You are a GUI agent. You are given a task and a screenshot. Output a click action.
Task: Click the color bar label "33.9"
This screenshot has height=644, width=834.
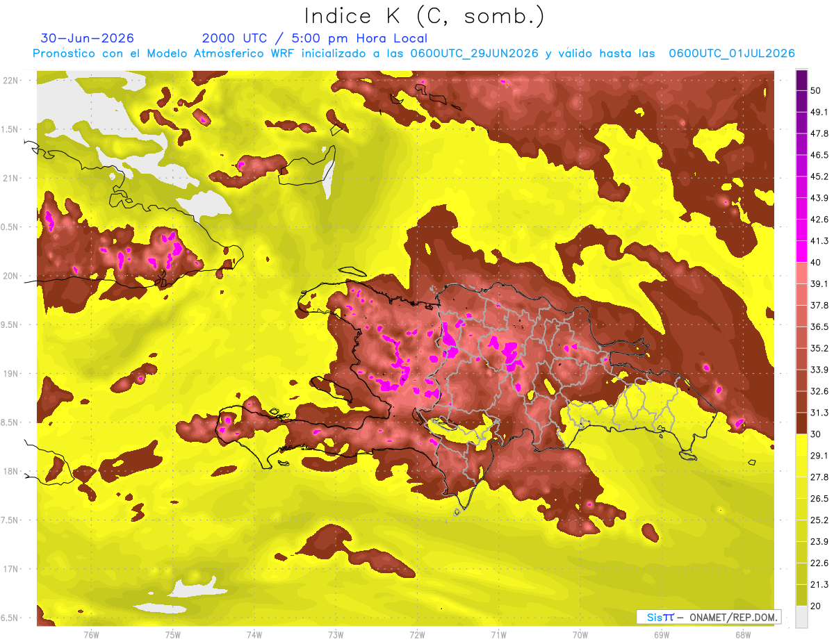tap(819, 370)
